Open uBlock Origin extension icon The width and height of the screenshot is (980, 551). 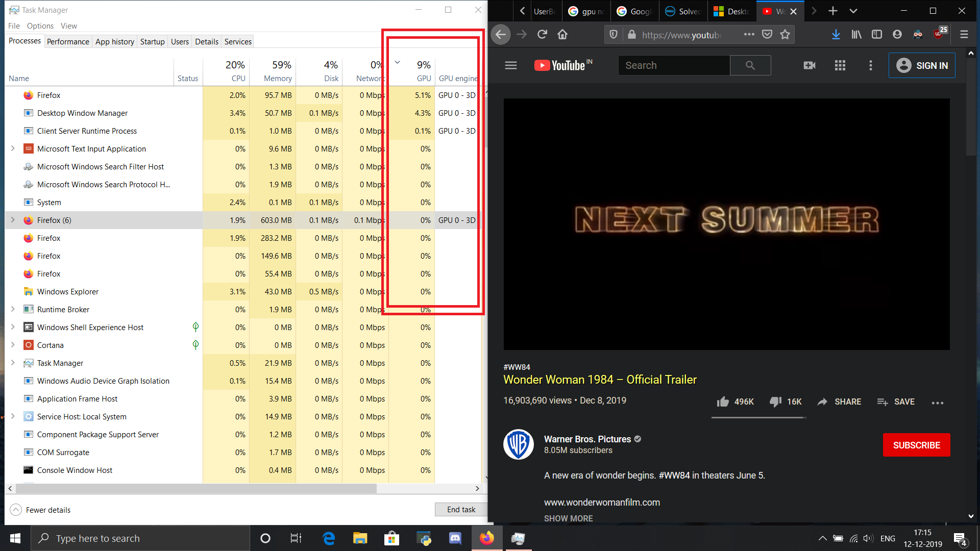tap(939, 34)
